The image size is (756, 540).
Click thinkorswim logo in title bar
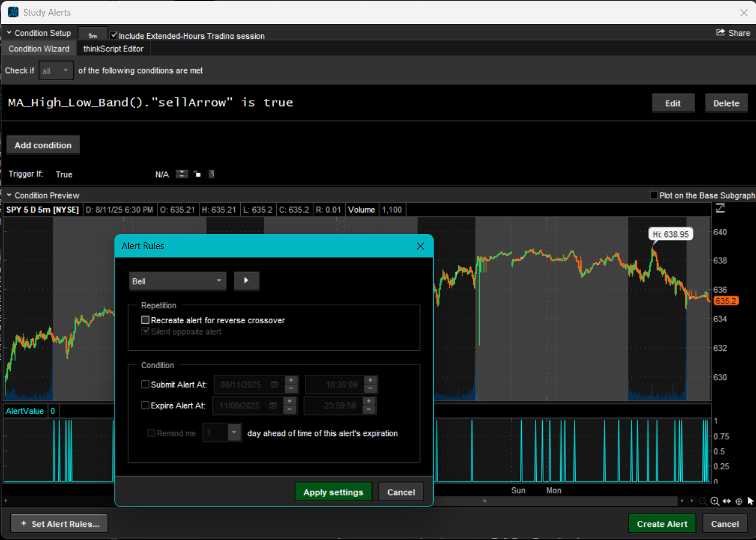13,12
